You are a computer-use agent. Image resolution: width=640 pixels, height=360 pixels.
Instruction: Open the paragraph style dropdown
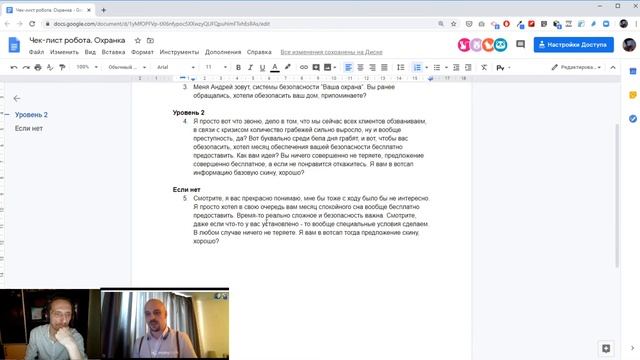[x=127, y=67]
